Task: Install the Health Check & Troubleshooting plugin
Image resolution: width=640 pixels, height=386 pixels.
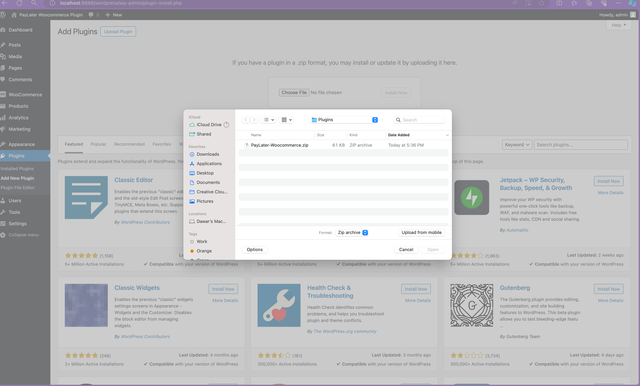Action: pos(416,289)
